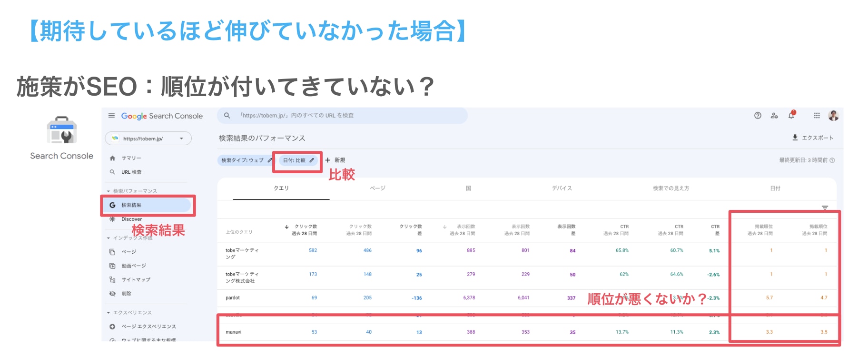868x357 pixels.
Task: Open the hamburger main menu
Action: (x=111, y=116)
